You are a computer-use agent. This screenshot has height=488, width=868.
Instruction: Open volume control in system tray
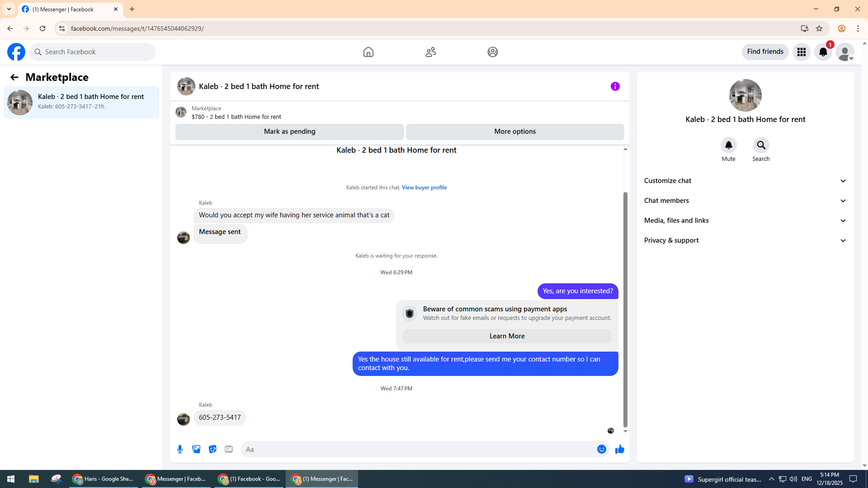(x=793, y=479)
